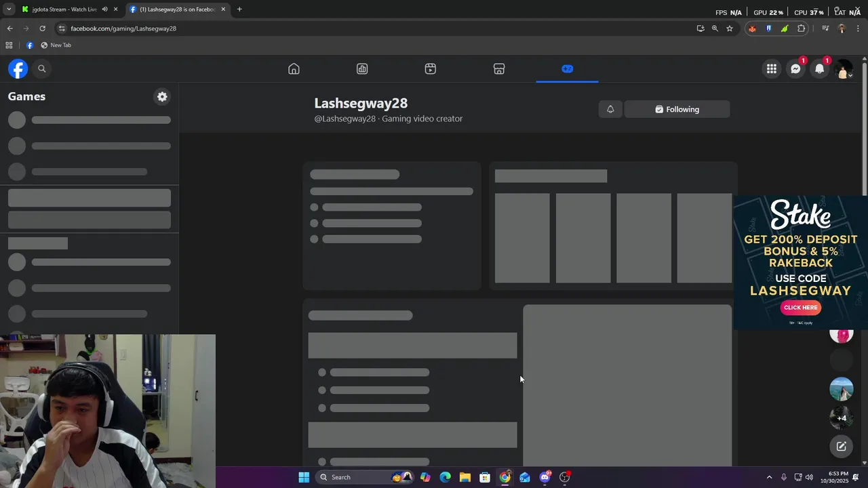Open Microsoft Edge from taskbar
868x488 pixels.
[445, 477]
